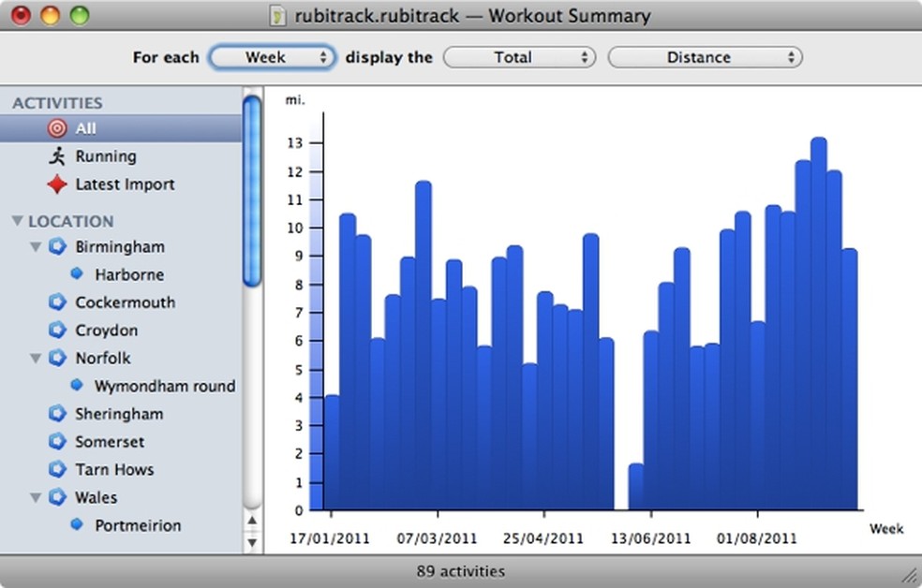The image size is (922, 588).
Task: Click the '25/04/2011' axis date label
Action: click(x=543, y=538)
